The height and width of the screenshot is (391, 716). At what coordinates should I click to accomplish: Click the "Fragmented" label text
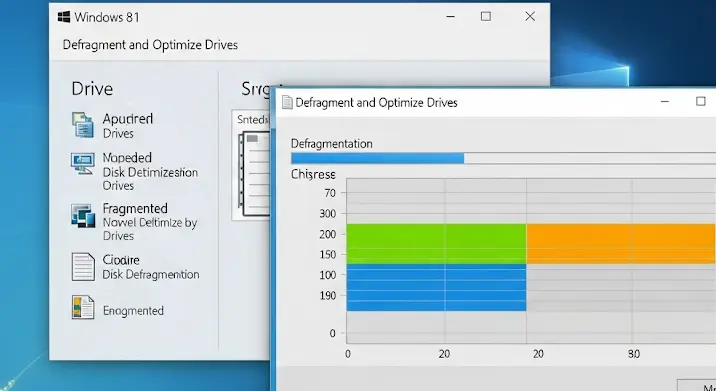(x=135, y=209)
